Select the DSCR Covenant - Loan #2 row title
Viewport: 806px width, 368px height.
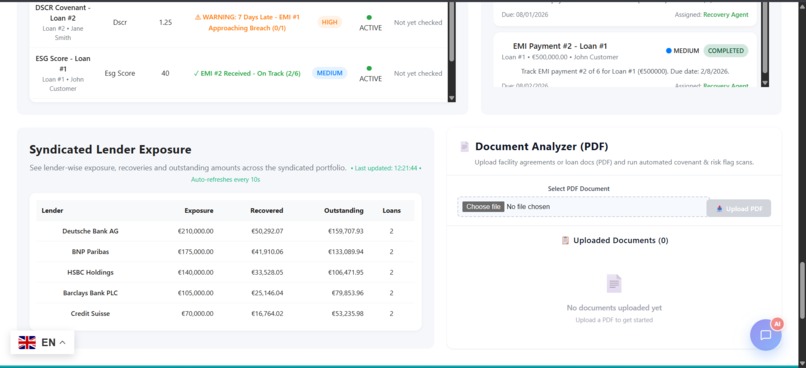[x=63, y=13]
